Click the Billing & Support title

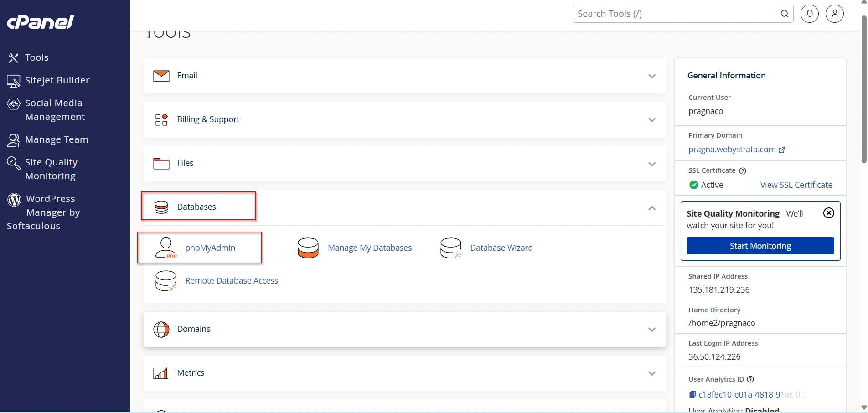[208, 119]
